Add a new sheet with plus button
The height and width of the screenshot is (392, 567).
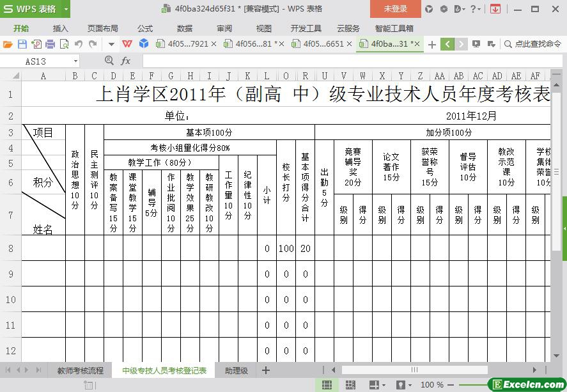click(266, 370)
